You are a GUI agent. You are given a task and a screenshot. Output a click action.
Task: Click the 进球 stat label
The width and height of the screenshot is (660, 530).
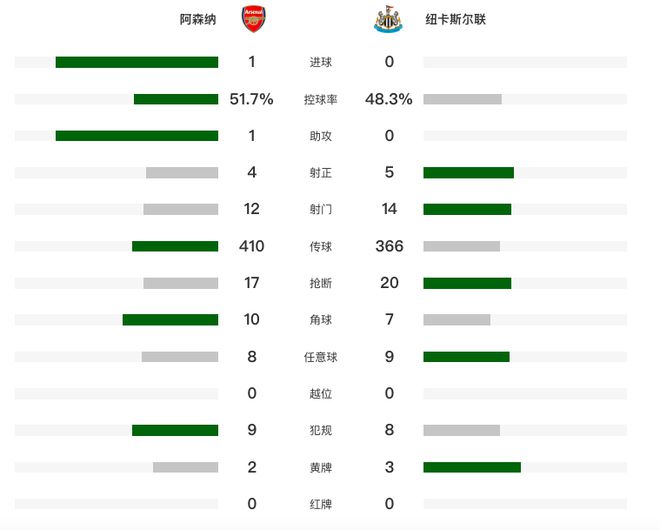pos(321,63)
